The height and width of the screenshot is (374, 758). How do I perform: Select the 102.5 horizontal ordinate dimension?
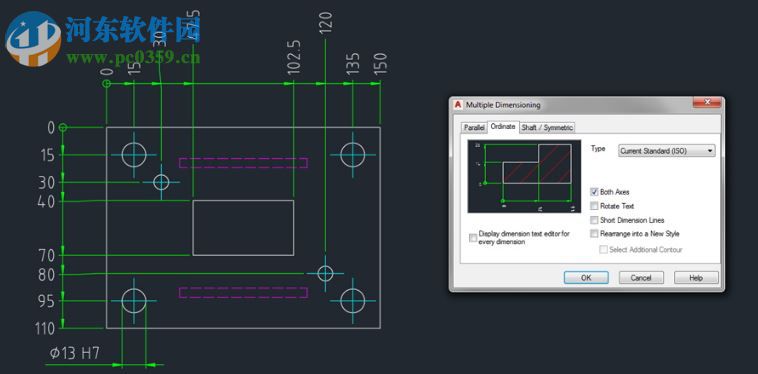[x=293, y=57]
